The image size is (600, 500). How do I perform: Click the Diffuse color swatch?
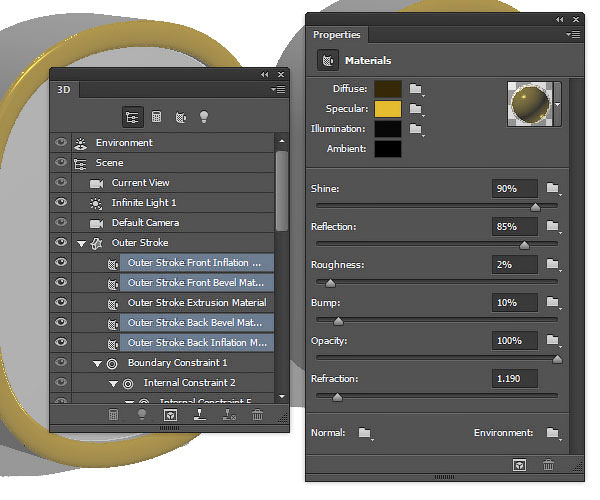tap(388, 89)
